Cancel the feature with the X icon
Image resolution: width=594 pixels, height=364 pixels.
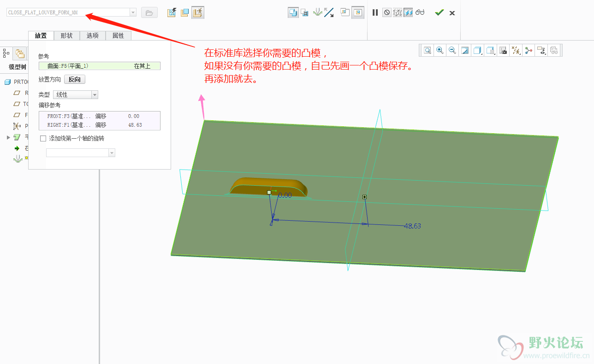pos(452,13)
